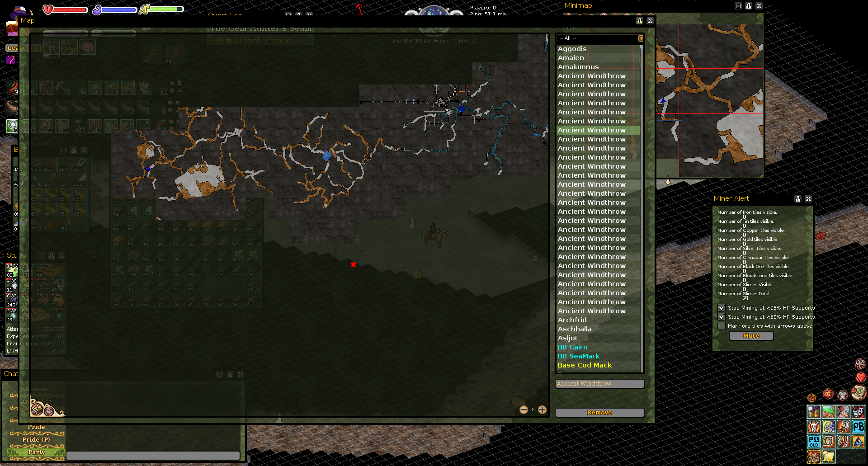Click the Remove marker button
The width and height of the screenshot is (868, 466).
599,413
